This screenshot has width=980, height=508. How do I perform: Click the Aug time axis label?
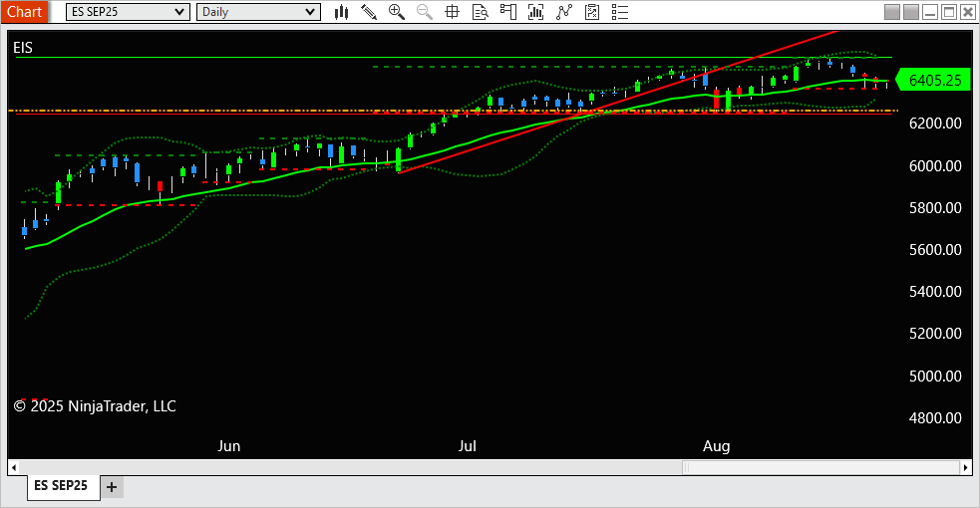click(716, 446)
